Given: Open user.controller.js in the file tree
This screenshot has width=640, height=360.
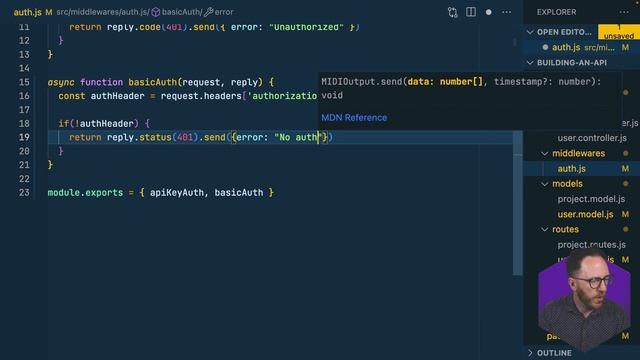Looking at the screenshot, I should pos(592,138).
